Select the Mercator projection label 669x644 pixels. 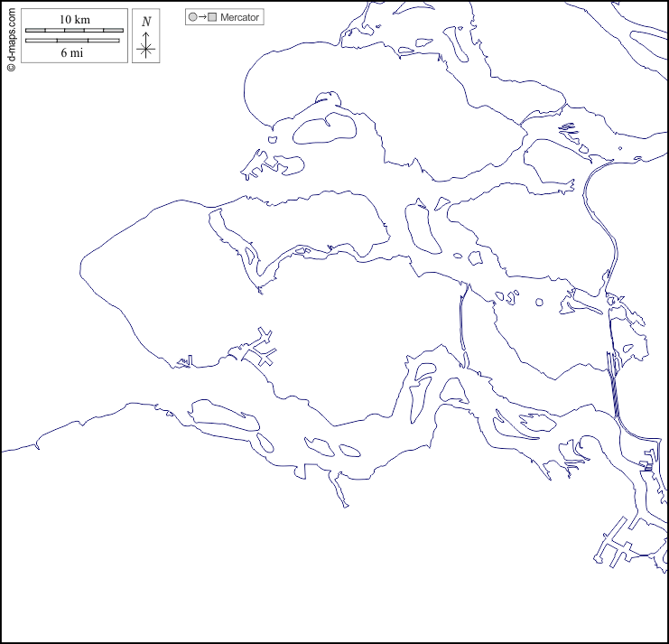click(239, 17)
